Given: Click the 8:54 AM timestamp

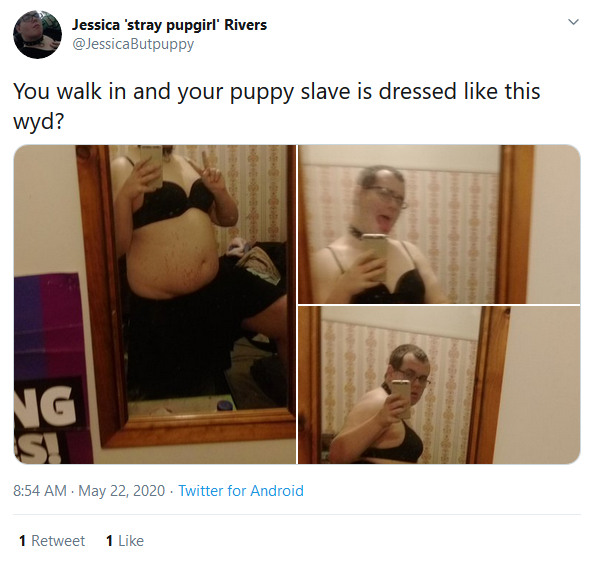Looking at the screenshot, I should click(40, 491).
